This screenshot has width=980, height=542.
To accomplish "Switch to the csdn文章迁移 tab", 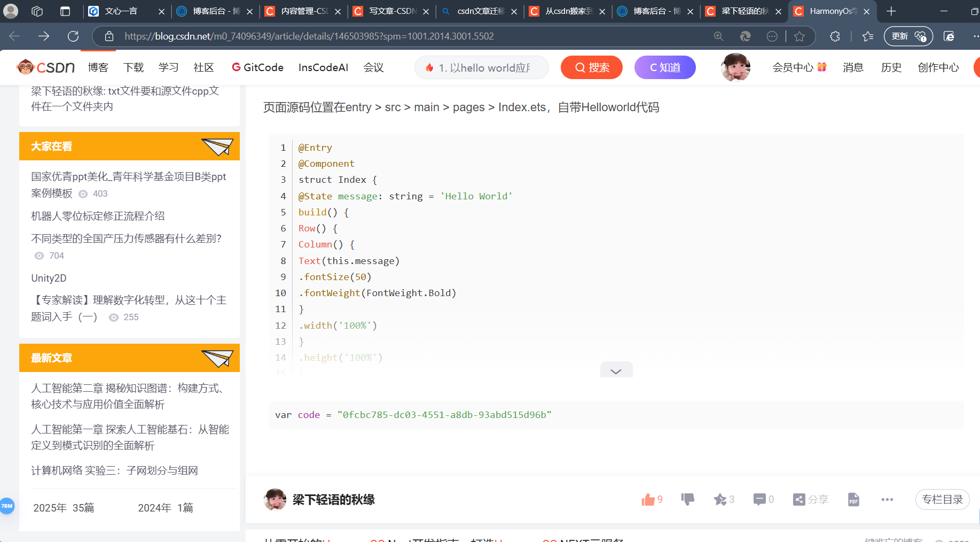I will click(x=480, y=11).
